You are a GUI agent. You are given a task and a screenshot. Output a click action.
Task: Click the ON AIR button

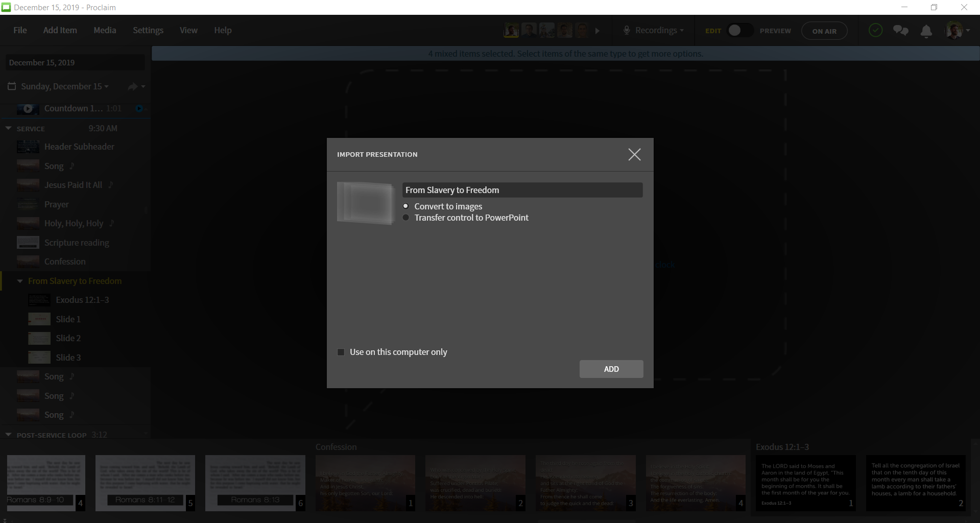click(824, 31)
